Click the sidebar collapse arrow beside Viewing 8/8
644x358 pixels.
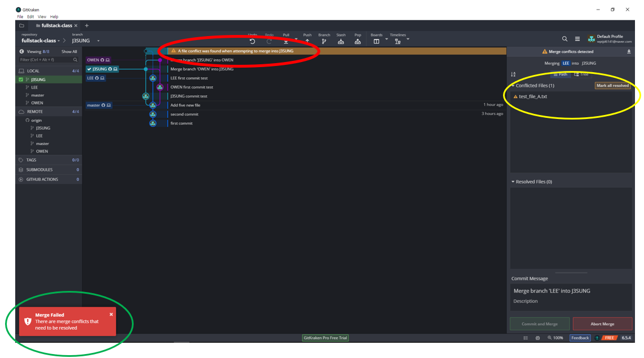click(x=21, y=51)
